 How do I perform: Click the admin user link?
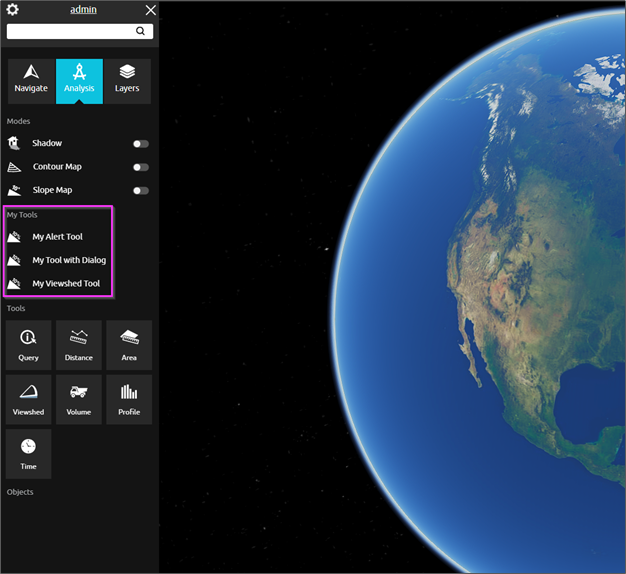click(83, 10)
